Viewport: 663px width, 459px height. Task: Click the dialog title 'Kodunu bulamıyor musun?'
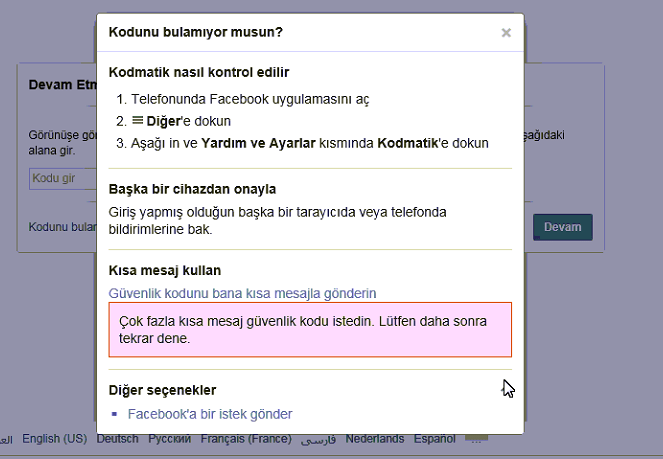coord(196,32)
